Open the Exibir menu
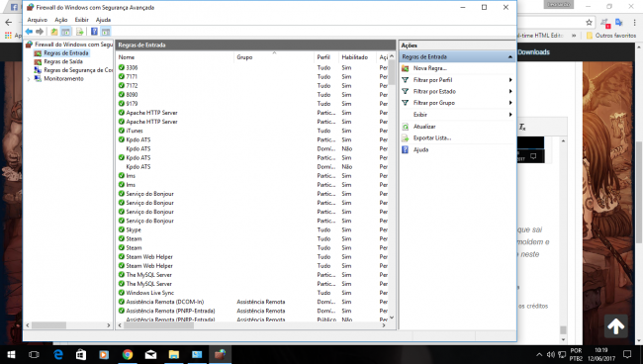643x364 pixels. coord(81,20)
